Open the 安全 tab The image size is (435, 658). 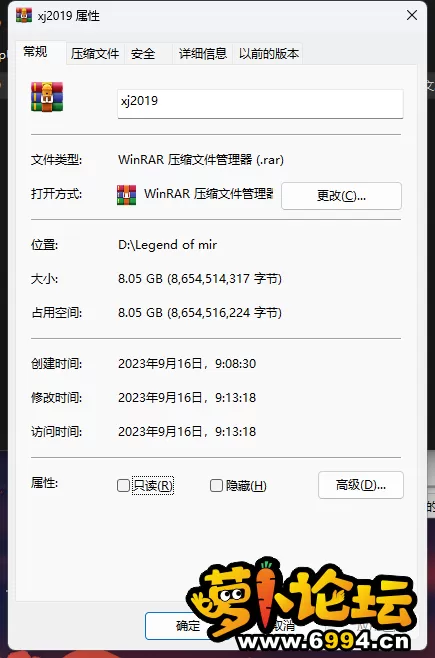click(x=143, y=54)
